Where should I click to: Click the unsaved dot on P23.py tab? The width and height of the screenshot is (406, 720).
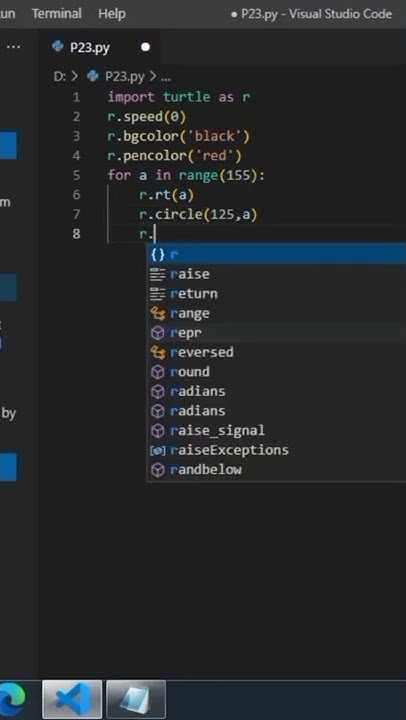(146, 47)
